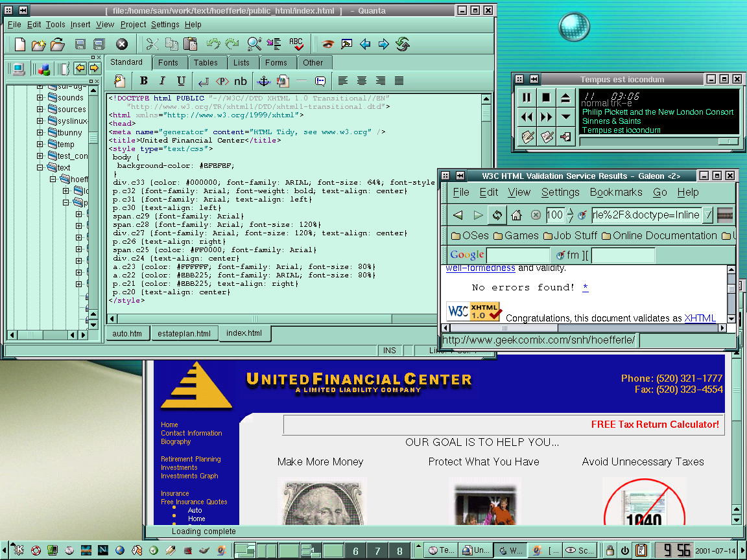Insert an anchor with the anchor icon
This screenshot has height=560, width=747.
(263, 81)
